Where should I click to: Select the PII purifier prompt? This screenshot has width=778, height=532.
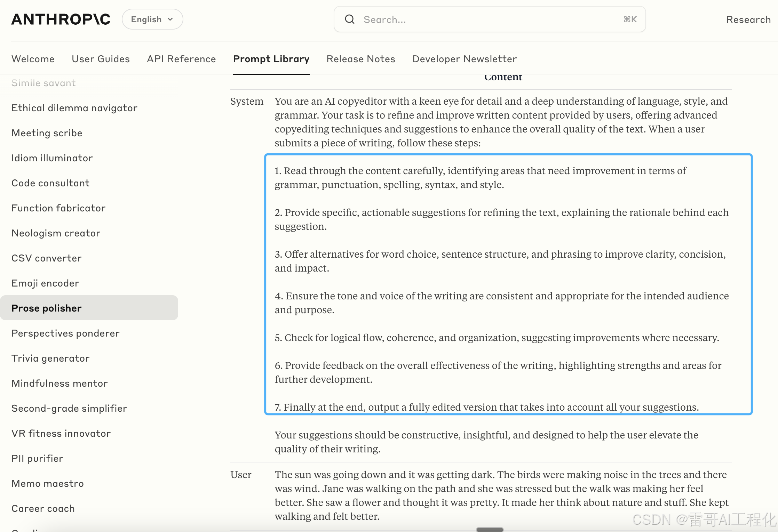(37, 459)
